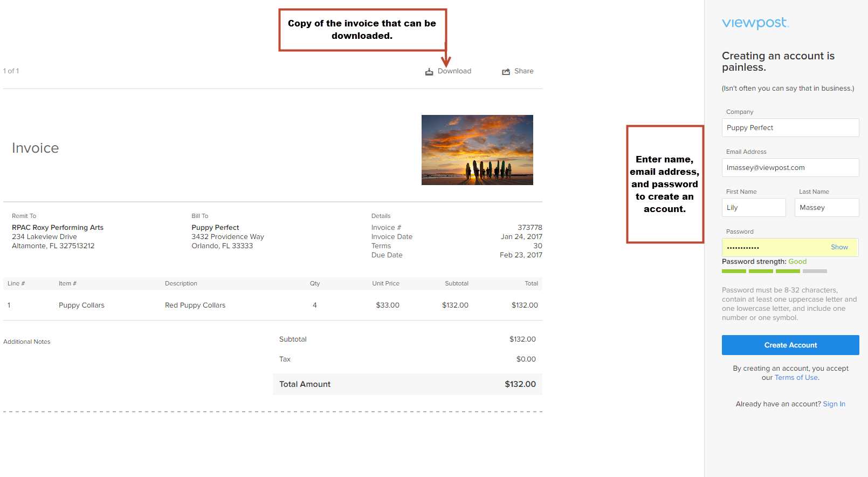Click RPAC Roxy Performing Arts name
Screen dimensions: 868x477
click(x=58, y=228)
